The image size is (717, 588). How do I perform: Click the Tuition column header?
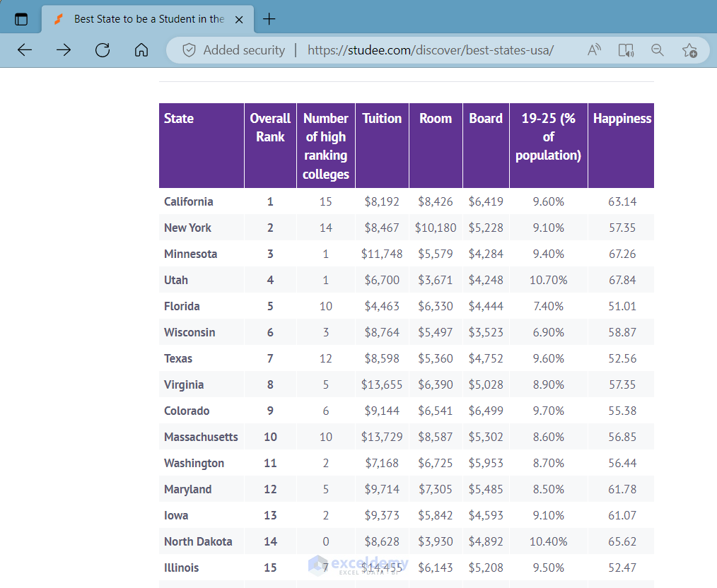click(382, 119)
